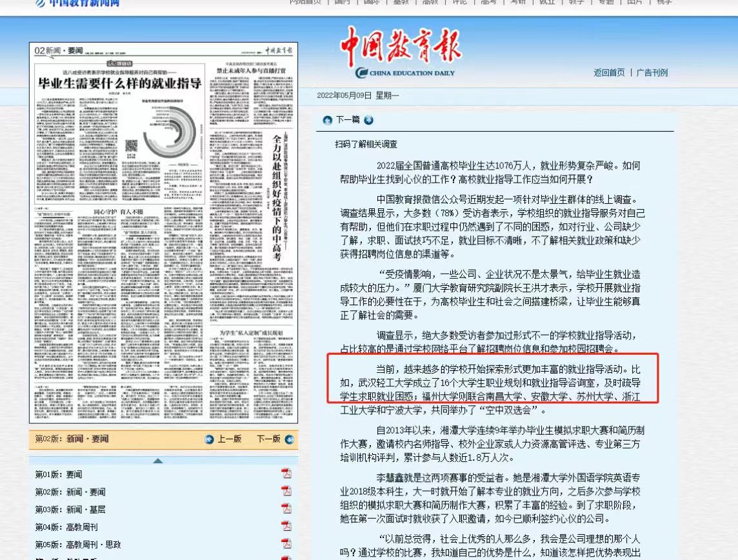Click 上一版 previous page text
The height and width of the screenshot is (560, 738).
click(229, 439)
